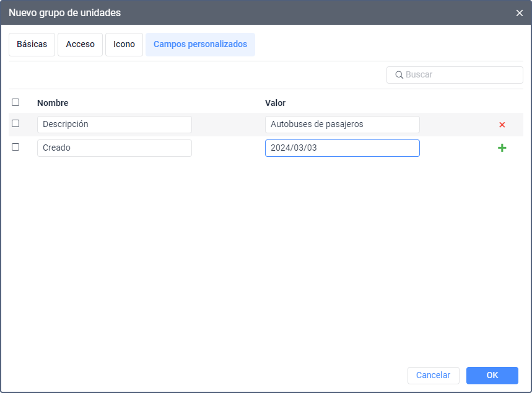Screen dimensions: 532x393
Task: Select the Creado name input
Action: pyautogui.click(x=114, y=148)
